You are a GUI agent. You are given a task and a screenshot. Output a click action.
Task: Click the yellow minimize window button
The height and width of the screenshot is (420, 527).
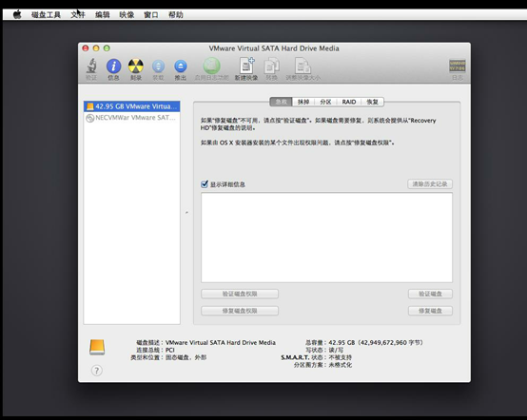[x=96, y=48]
